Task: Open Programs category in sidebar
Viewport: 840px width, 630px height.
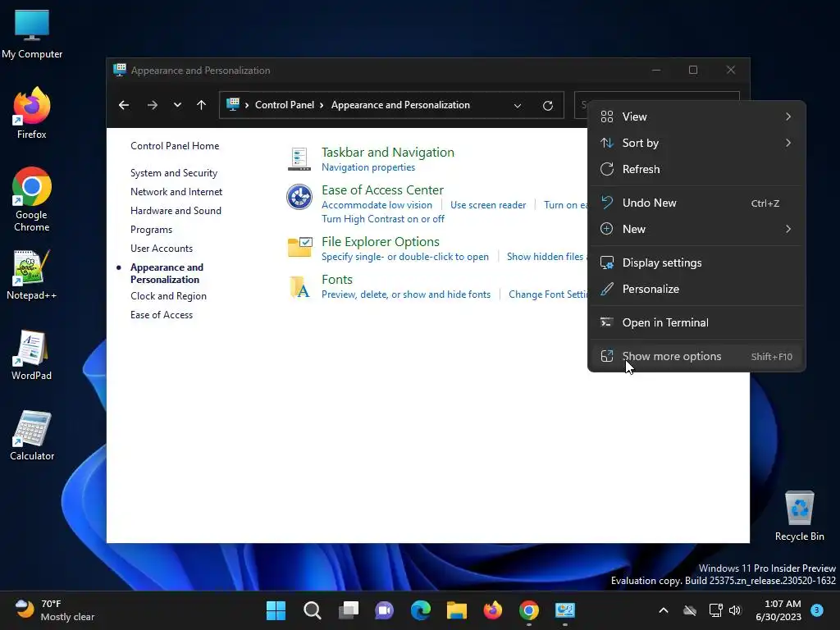Action: click(x=151, y=230)
